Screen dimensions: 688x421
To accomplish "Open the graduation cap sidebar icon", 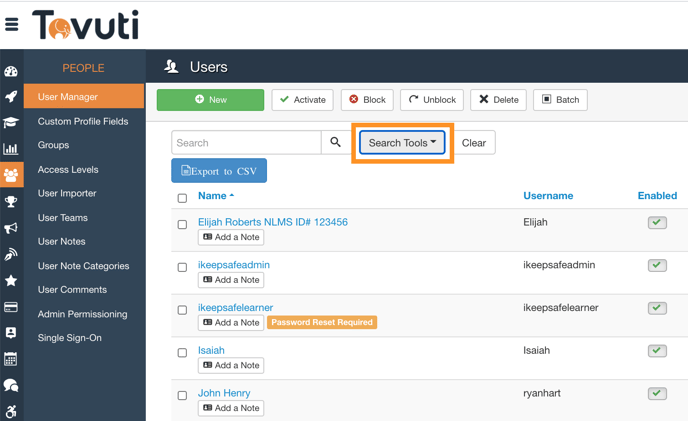I will click(x=11, y=123).
